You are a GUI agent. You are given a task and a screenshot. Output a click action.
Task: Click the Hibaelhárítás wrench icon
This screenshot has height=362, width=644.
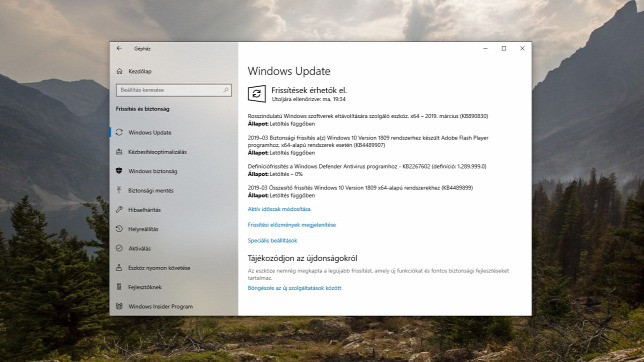pos(119,210)
